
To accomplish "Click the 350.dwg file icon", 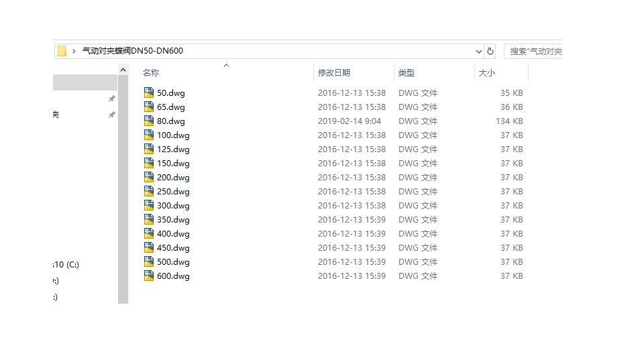I will point(149,220).
